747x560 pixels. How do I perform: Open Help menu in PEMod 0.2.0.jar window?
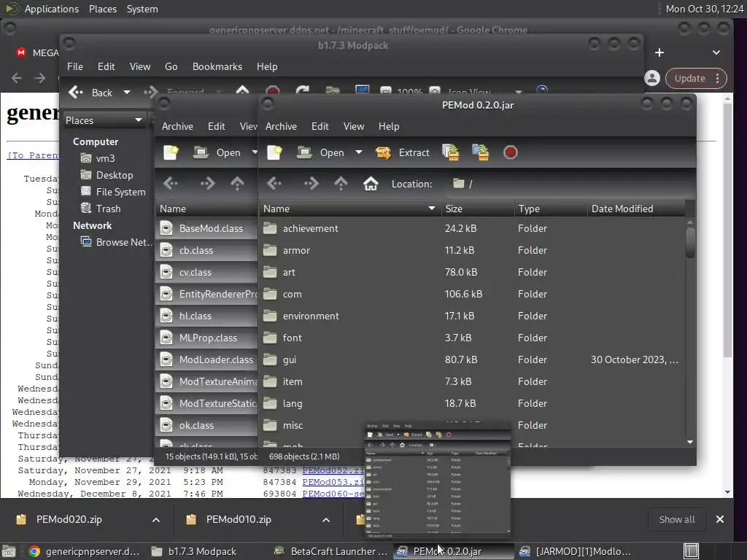(x=389, y=126)
